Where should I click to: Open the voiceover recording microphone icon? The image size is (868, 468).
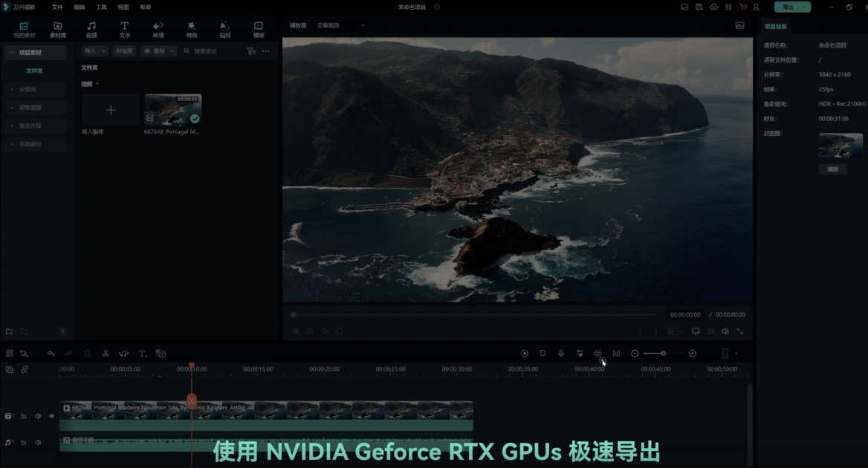click(561, 353)
